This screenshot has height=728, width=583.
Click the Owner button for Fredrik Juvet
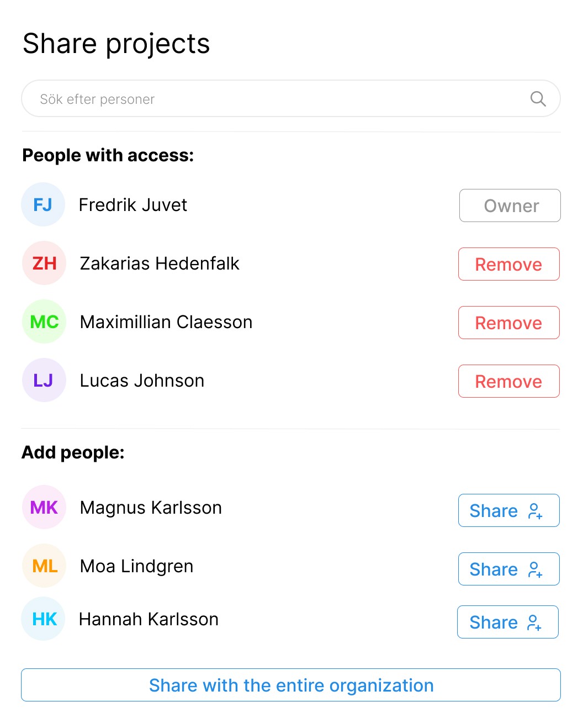[510, 205]
